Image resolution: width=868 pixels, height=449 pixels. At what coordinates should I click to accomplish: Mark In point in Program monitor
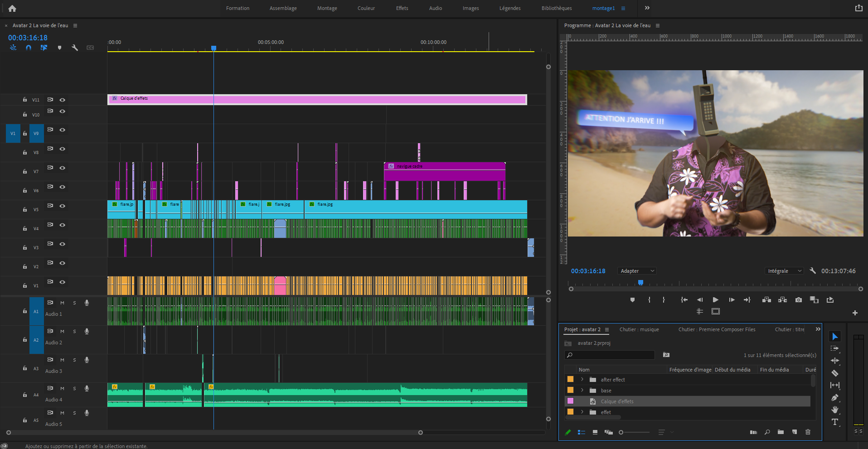point(649,299)
